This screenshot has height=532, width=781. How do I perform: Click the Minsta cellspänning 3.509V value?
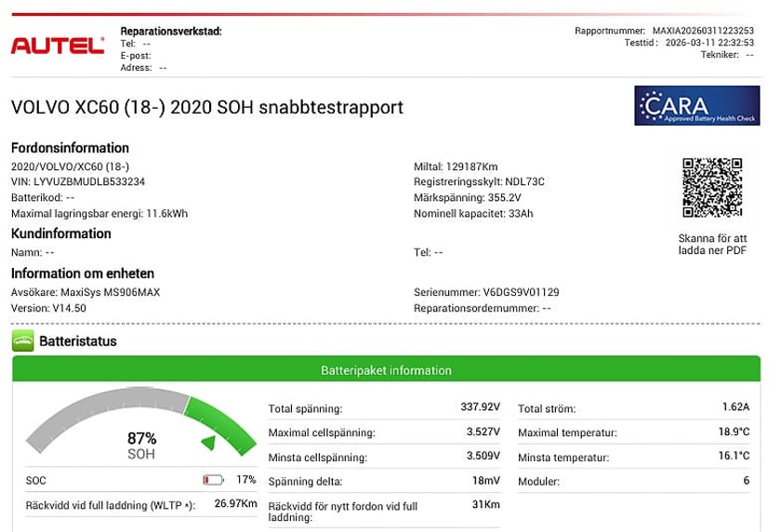click(x=483, y=456)
